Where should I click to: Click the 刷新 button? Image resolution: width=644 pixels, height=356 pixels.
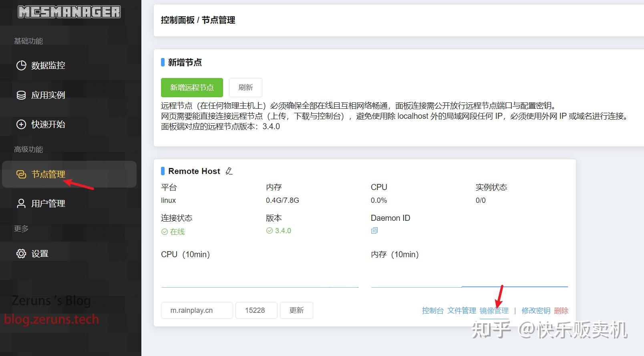coord(246,88)
